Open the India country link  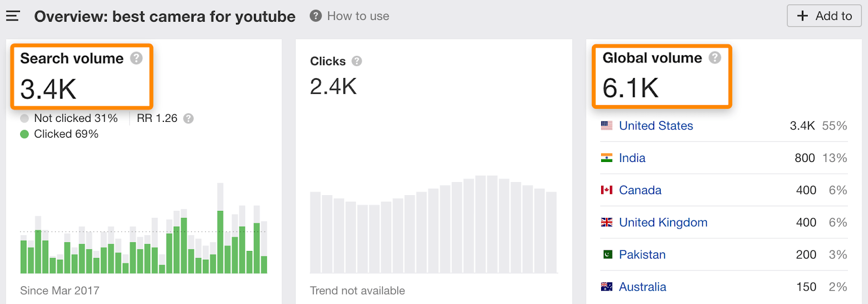point(632,158)
